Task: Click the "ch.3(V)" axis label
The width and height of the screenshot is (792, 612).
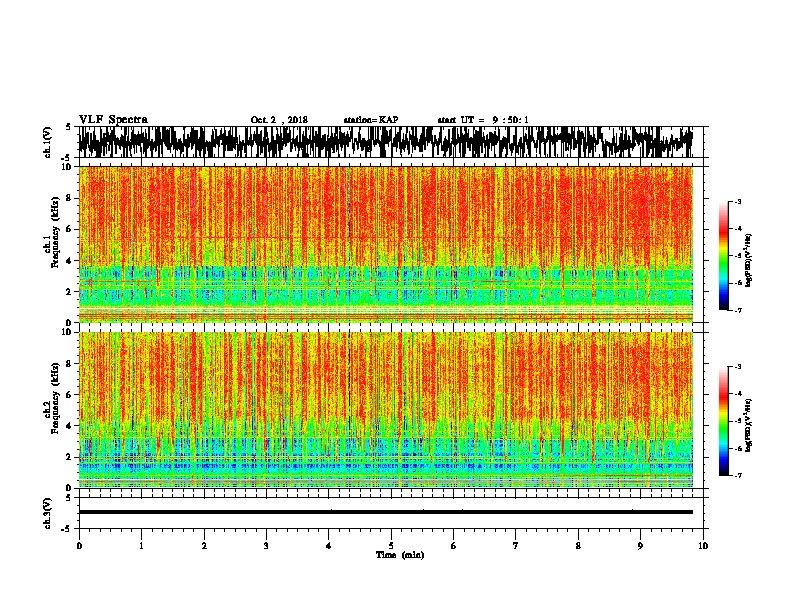Action: click(48, 513)
